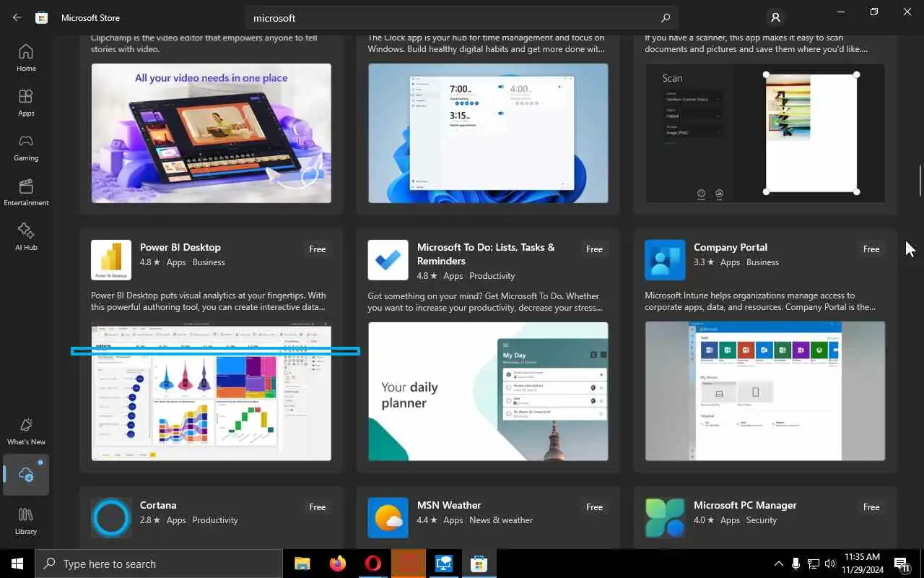Click the Cortana app icon
The image size is (924, 578).
(111, 518)
